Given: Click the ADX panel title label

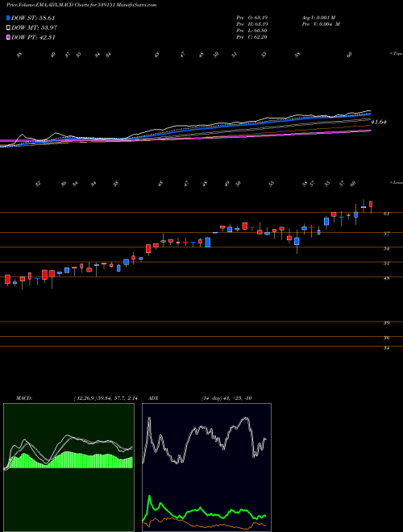Looking at the screenshot, I should [154, 398].
